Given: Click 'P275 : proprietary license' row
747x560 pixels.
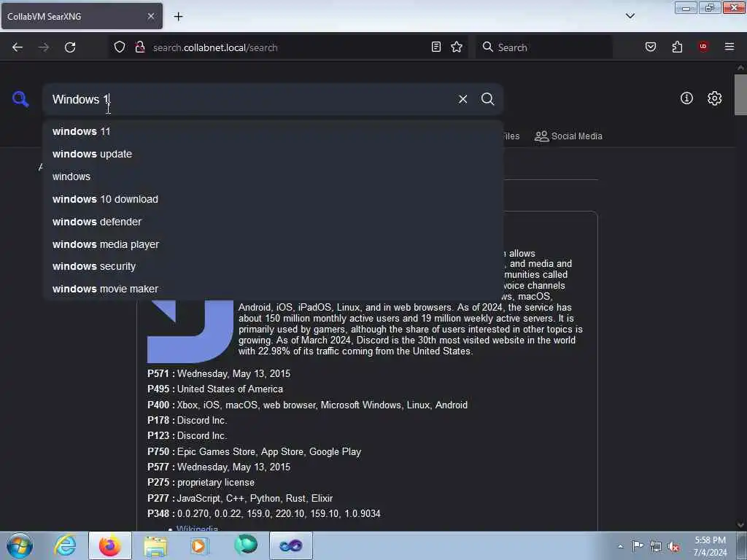Looking at the screenshot, I should 201,483.
